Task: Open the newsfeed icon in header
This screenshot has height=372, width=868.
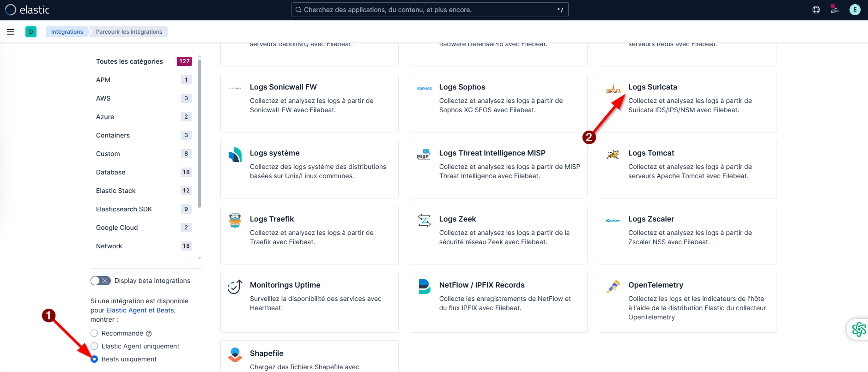Action: tap(834, 10)
